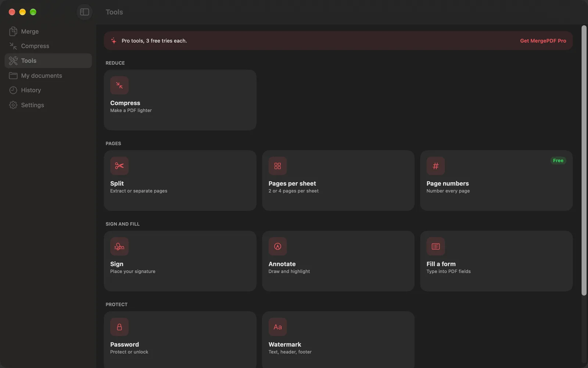Open the Split tool card title
The image size is (588, 368).
(117, 184)
